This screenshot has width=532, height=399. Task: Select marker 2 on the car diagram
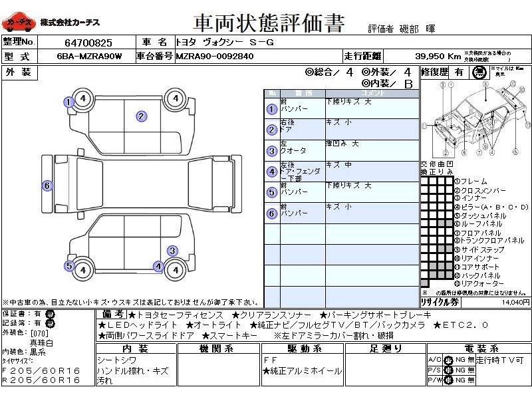click(x=142, y=116)
